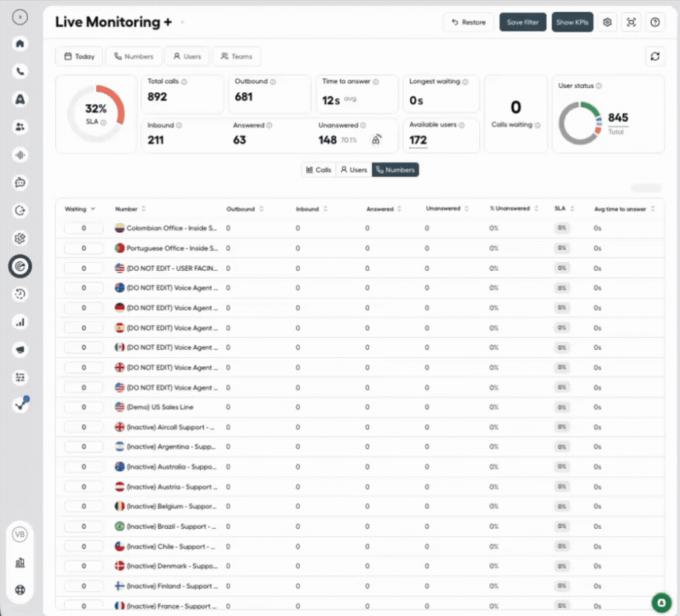Click the Show KPIs button
This screenshot has height=616, width=680.
572,22
